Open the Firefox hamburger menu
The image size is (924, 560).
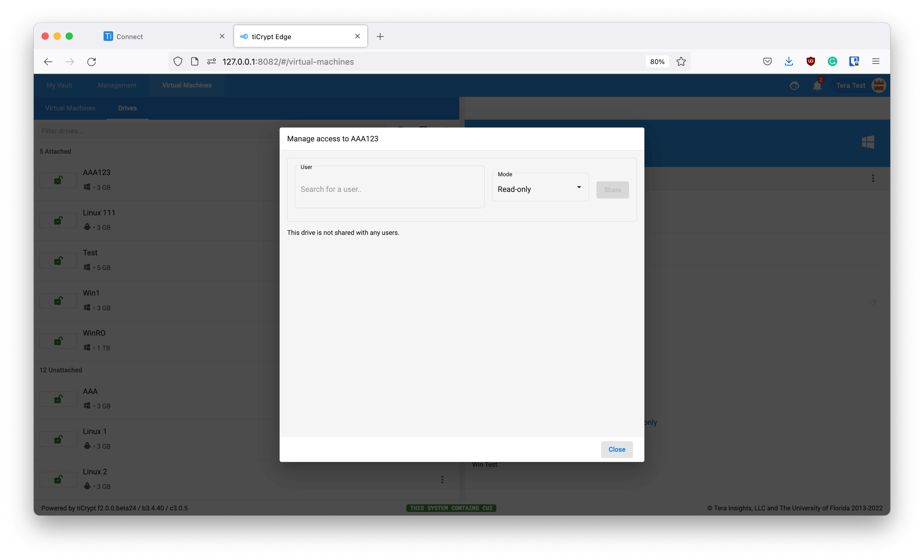point(876,61)
